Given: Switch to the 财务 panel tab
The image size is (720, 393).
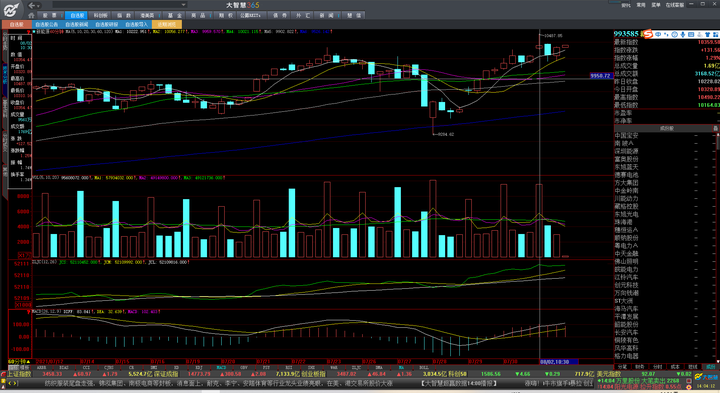Looking at the screenshot, I should click(x=640, y=367).
